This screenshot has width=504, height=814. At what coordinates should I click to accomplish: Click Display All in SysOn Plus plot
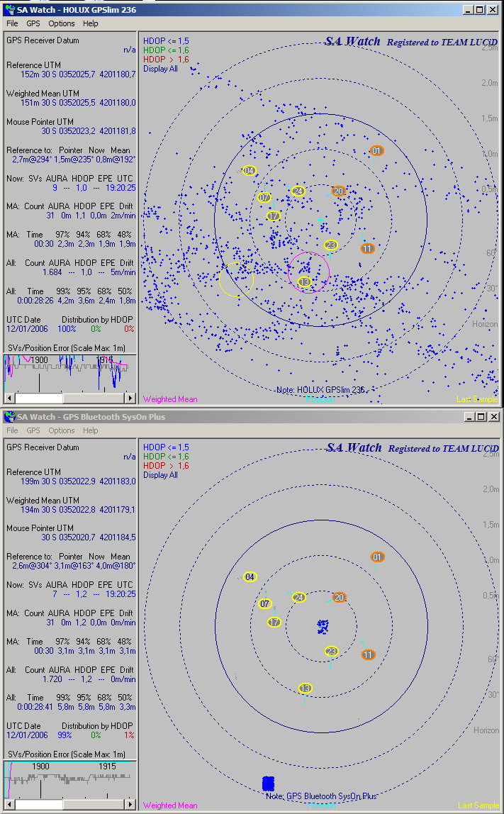click(160, 475)
